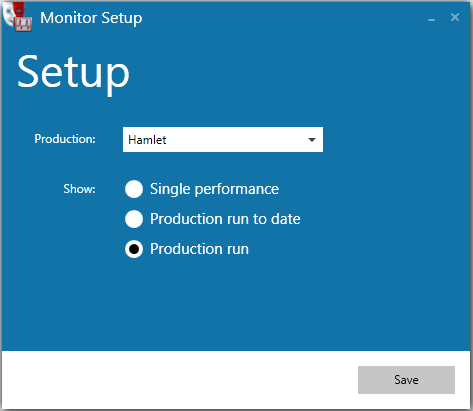Viewport: 473px width, 411px height.
Task: Click the title bar empty area
Action: [283, 18]
